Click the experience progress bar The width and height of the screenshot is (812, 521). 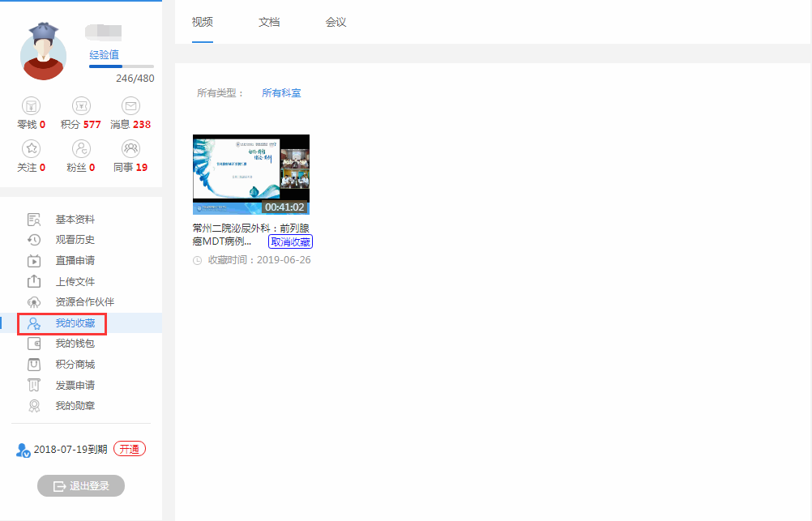[122, 66]
